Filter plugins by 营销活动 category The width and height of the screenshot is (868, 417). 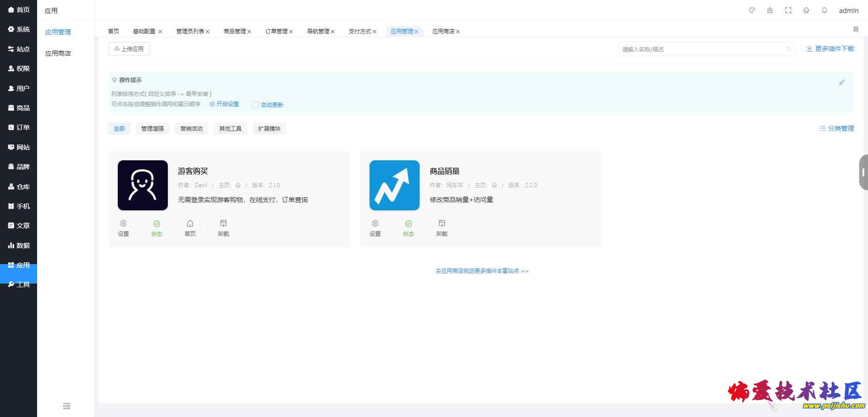191,128
